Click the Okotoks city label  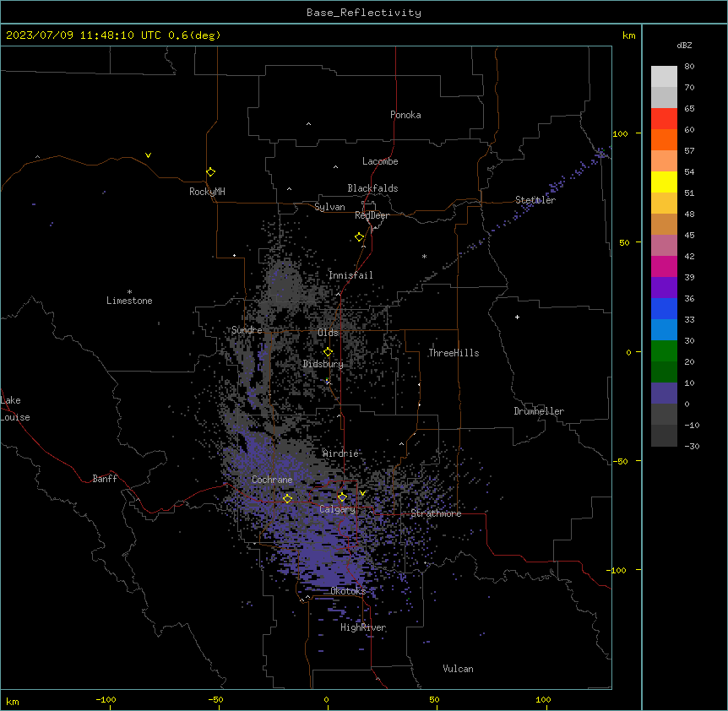coord(348,591)
